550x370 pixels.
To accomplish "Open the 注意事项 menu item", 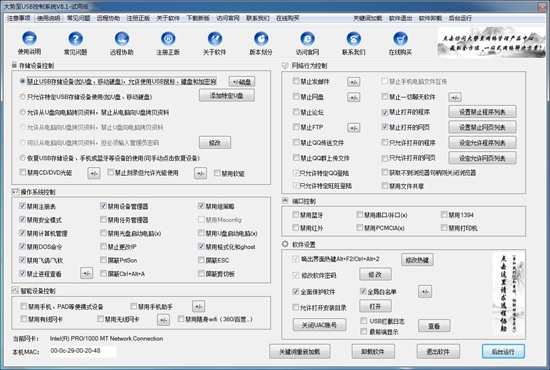I will (19, 18).
